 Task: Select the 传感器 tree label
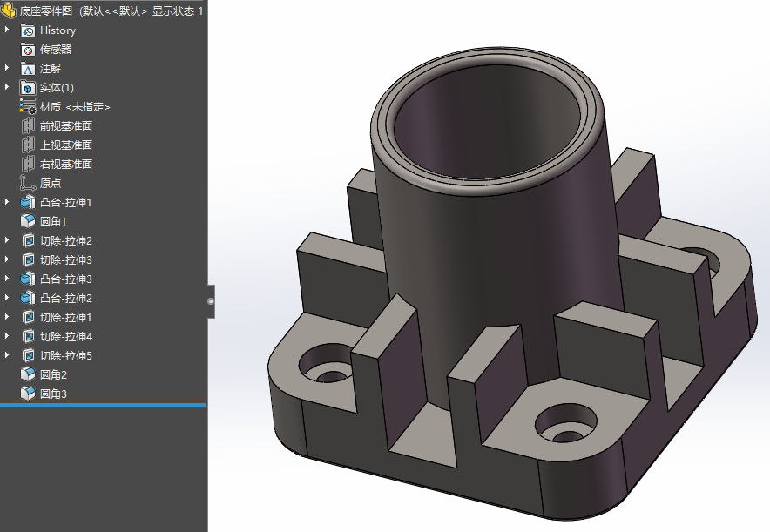[56, 50]
